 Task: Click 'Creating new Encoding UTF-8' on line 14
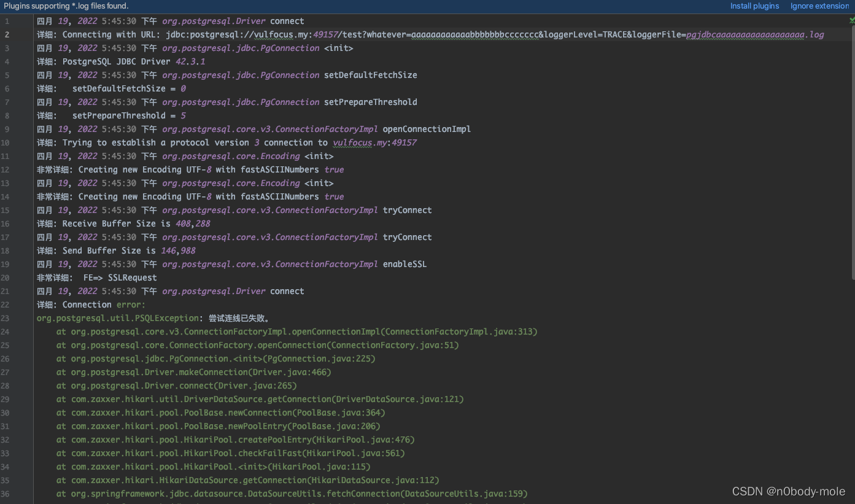pyautogui.click(x=145, y=196)
